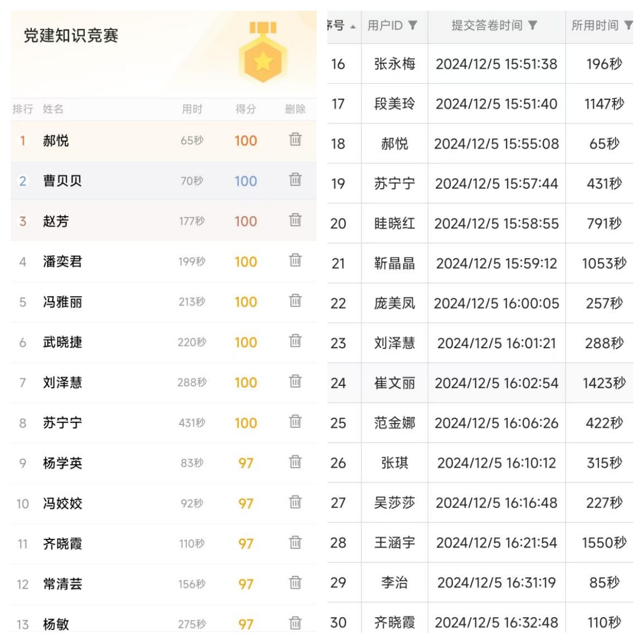Click 王涵宇's user ID cell
644x644 pixels.
coord(394,543)
